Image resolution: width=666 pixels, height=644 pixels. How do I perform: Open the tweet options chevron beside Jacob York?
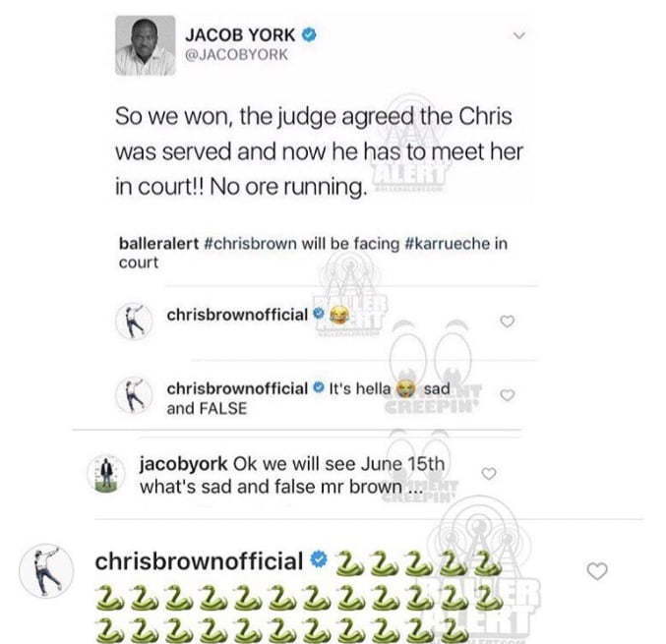click(519, 35)
